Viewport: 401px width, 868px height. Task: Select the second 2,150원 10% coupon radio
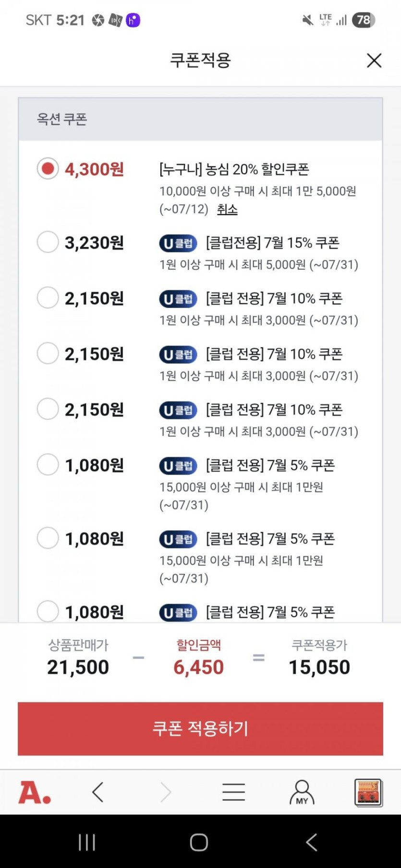tap(48, 354)
